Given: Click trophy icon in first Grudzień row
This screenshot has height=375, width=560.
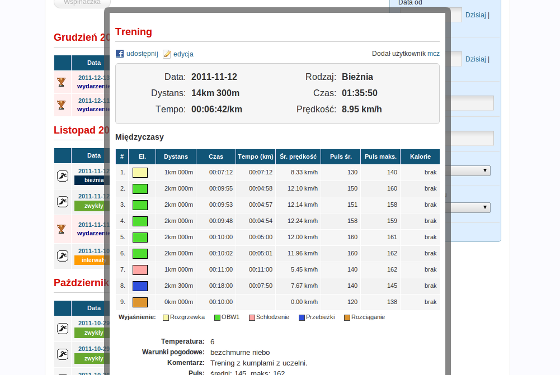Looking at the screenshot, I should click(x=61, y=82).
